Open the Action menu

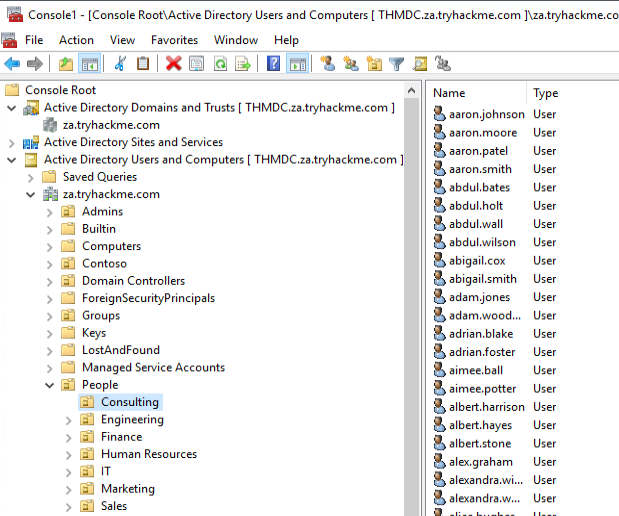(x=76, y=40)
